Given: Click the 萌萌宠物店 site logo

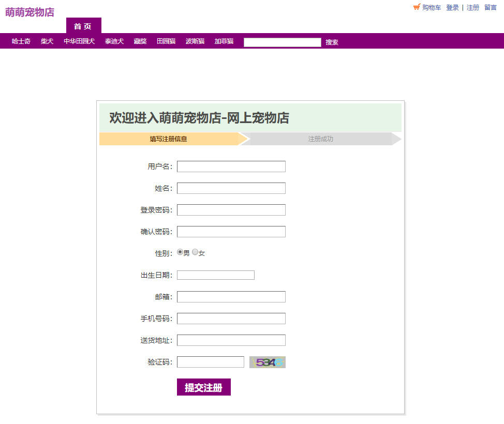Looking at the screenshot, I should pos(29,12).
